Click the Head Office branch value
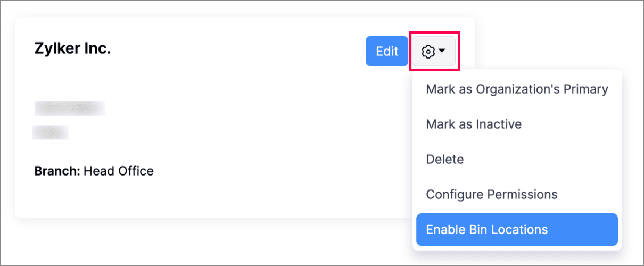Viewport: 644px width, 266px height. point(119,171)
